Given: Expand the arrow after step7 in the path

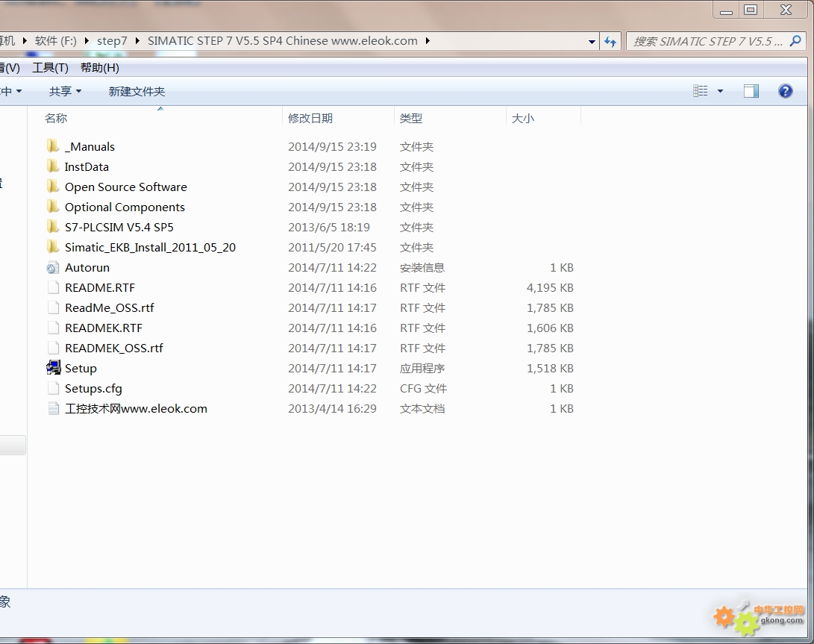Looking at the screenshot, I should tap(137, 41).
